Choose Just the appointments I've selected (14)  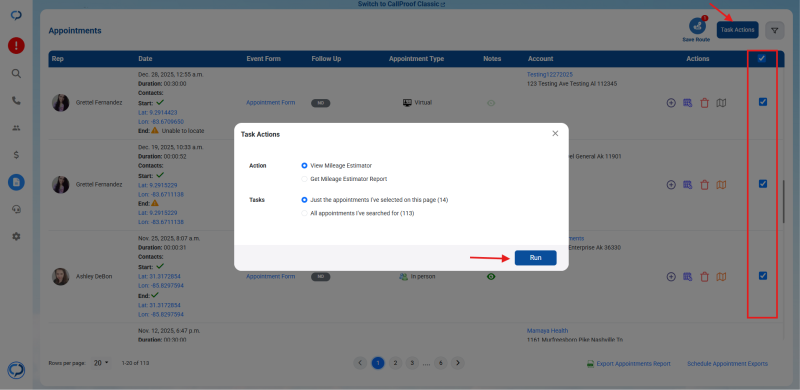click(305, 200)
